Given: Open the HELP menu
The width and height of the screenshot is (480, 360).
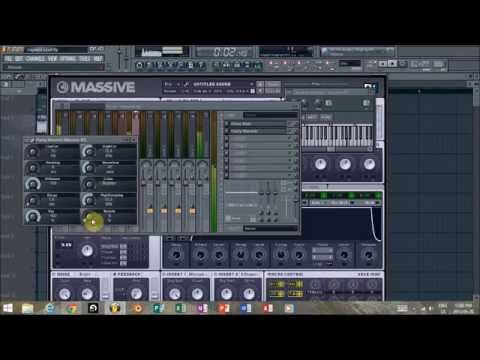Looking at the screenshot, I should pyautogui.click(x=98, y=59).
